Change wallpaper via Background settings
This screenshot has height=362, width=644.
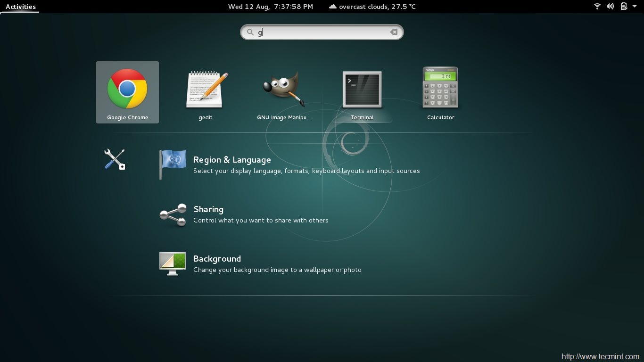(217, 259)
